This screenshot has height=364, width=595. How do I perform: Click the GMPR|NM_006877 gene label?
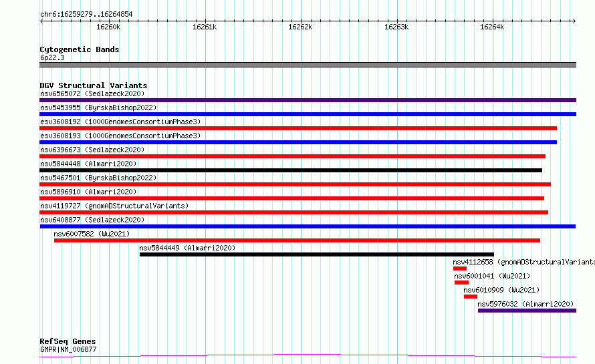pos(68,349)
